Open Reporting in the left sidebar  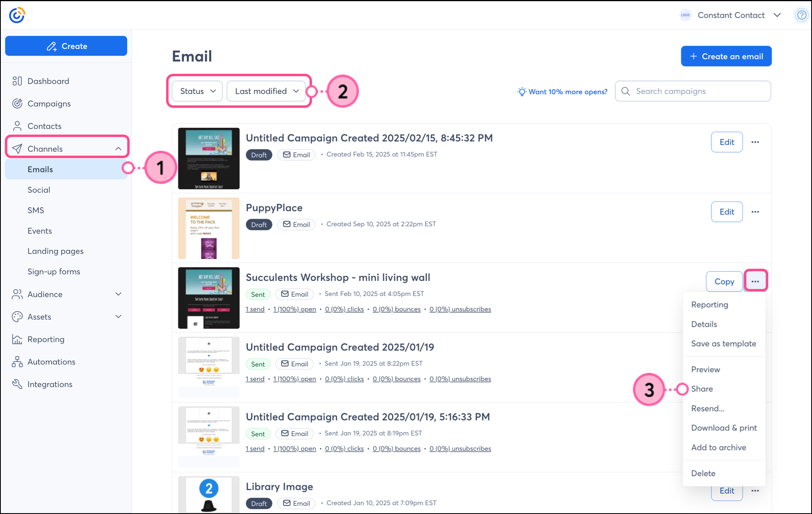(46, 339)
